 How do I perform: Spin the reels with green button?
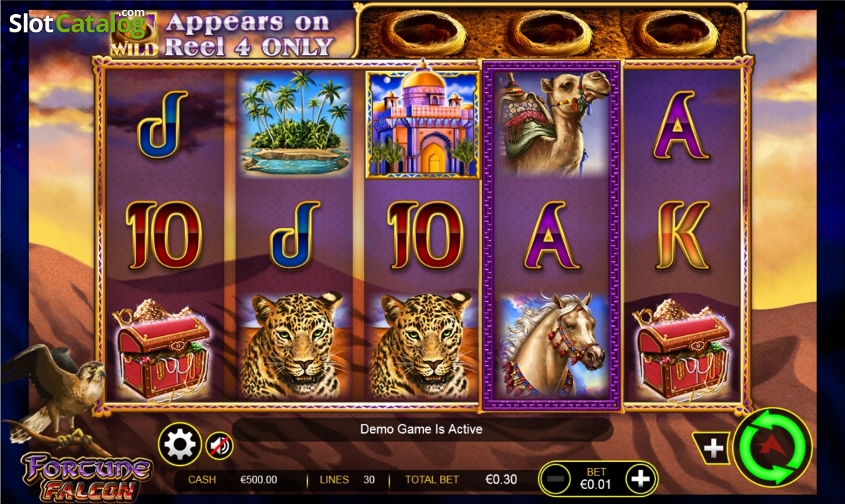pyautogui.click(x=772, y=447)
